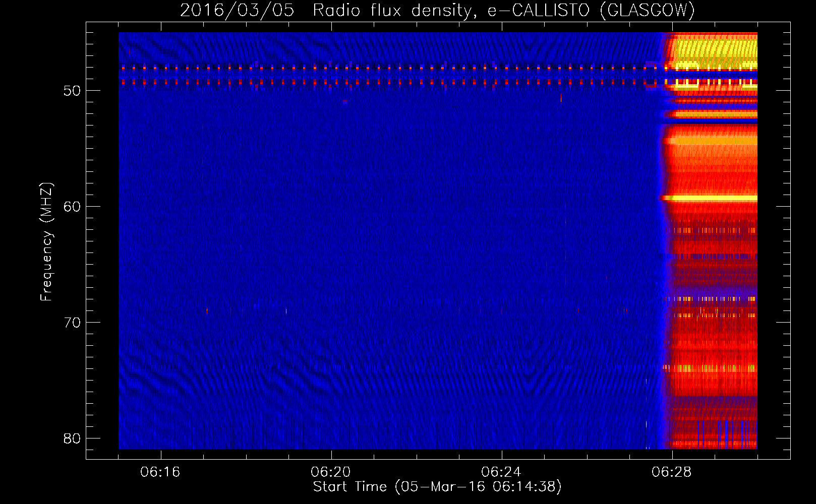Image resolution: width=816 pixels, height=504 pixels.
Task: Click the date '2016/03/05' in the title
Action: [x=237, y=10]
